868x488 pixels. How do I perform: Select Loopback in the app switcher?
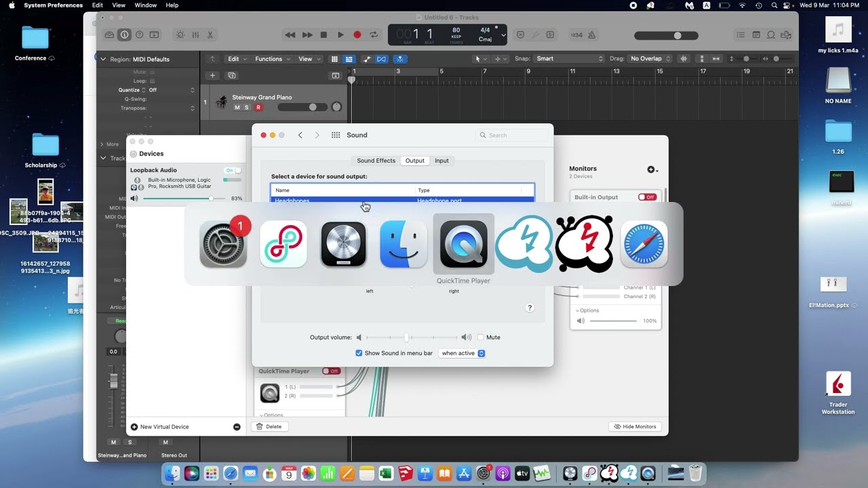(283, 245)
